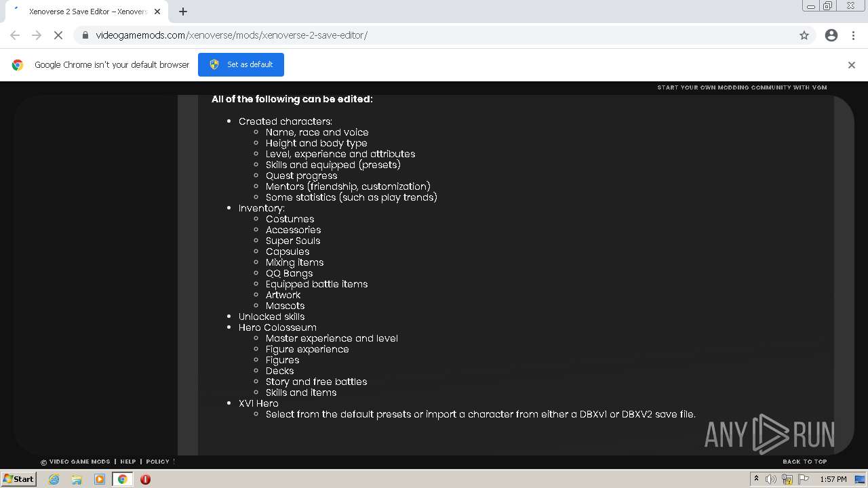This screenshot has width=868, height=488.
Task: Click the 'Inventory:' bullet
Action: [x=261, y=208]
